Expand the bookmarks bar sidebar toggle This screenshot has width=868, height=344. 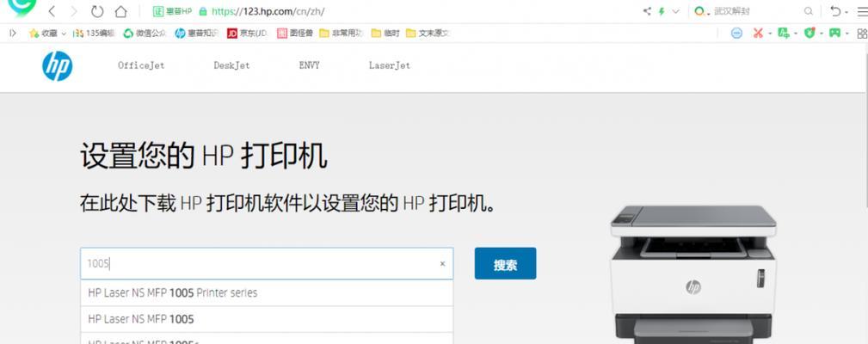pyautogui.click(x=12, y=34)
